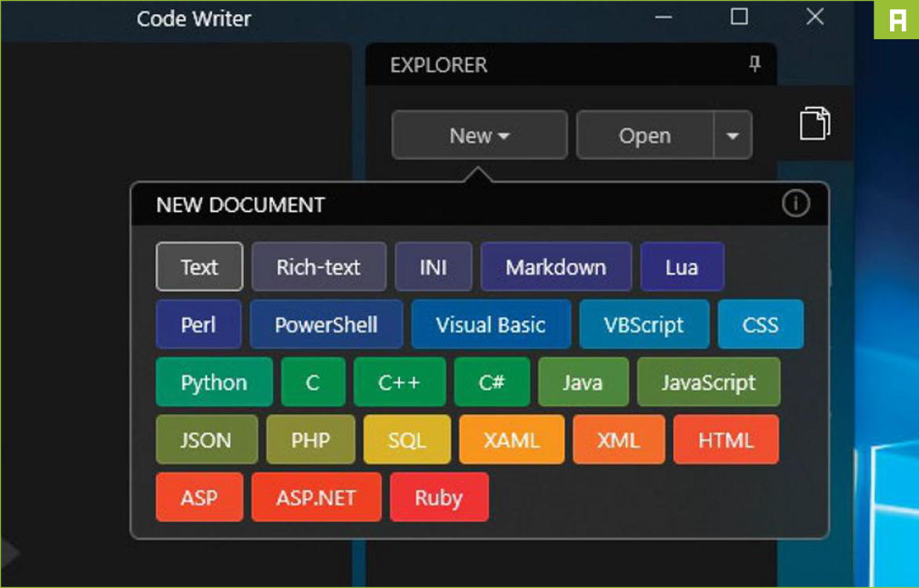The width and height of the screenshot is (919, 588).
Task: Create a new Lua file
Action: click(x=682, y=267)
